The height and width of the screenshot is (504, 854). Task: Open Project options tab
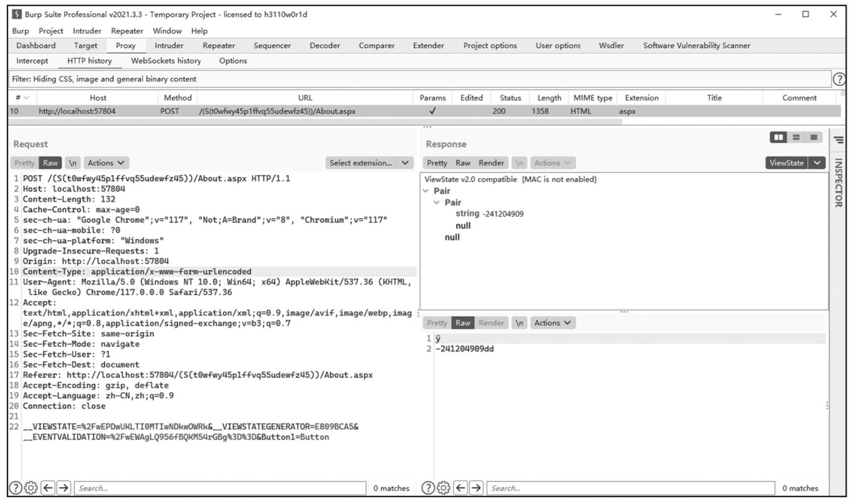490,46
